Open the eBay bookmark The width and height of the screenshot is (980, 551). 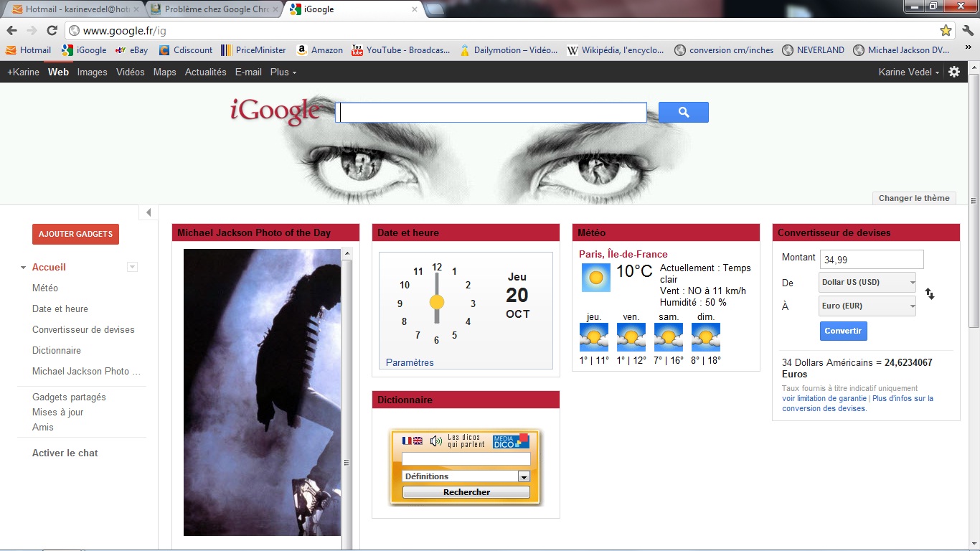131,50
